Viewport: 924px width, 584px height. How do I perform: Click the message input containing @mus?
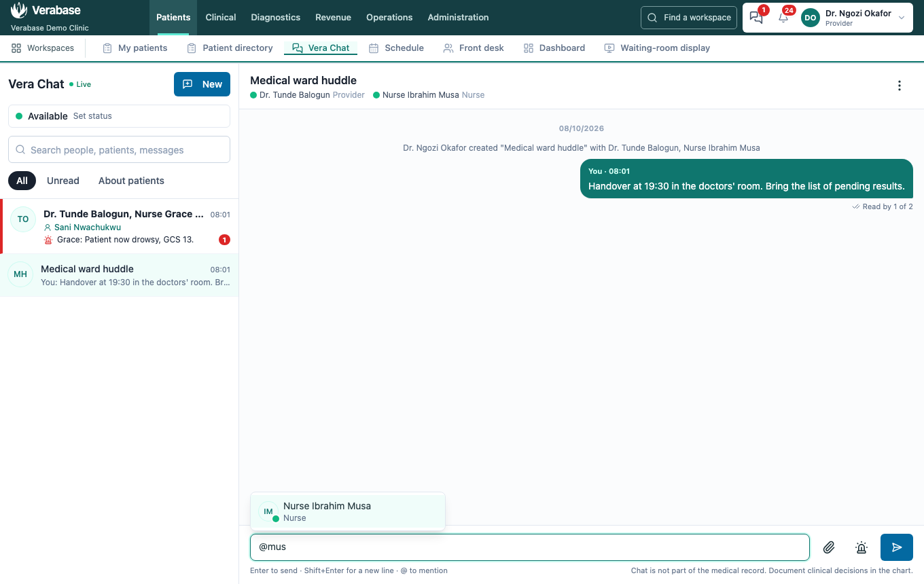point(530,547)
